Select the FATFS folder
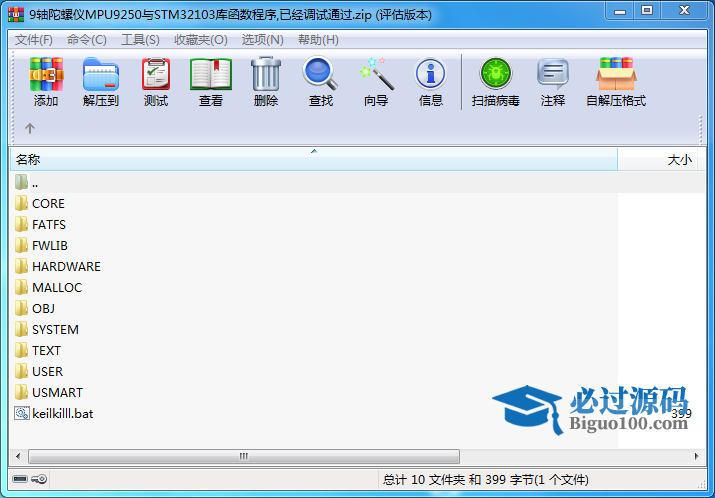This screenshot has height=498, width=715. click(40, 224)
